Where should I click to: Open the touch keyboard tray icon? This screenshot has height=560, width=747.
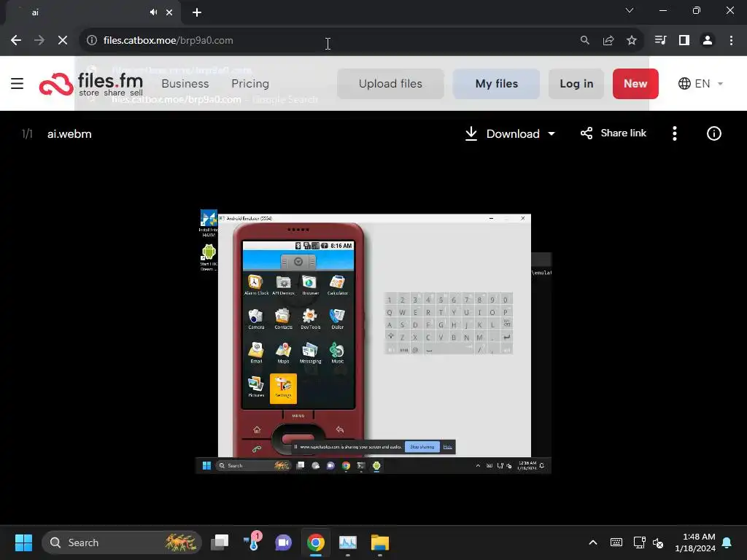pyautogui.click(x=616, y=542)
